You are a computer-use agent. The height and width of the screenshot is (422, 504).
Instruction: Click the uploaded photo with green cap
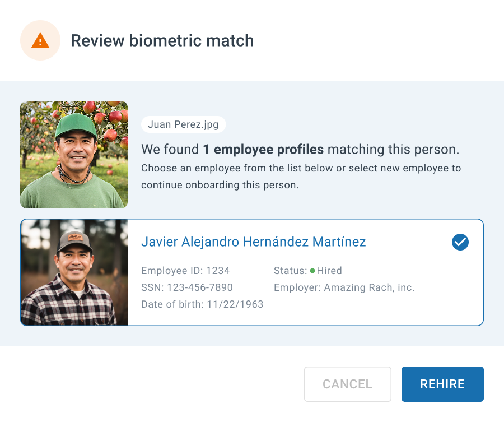click(74, 155)
